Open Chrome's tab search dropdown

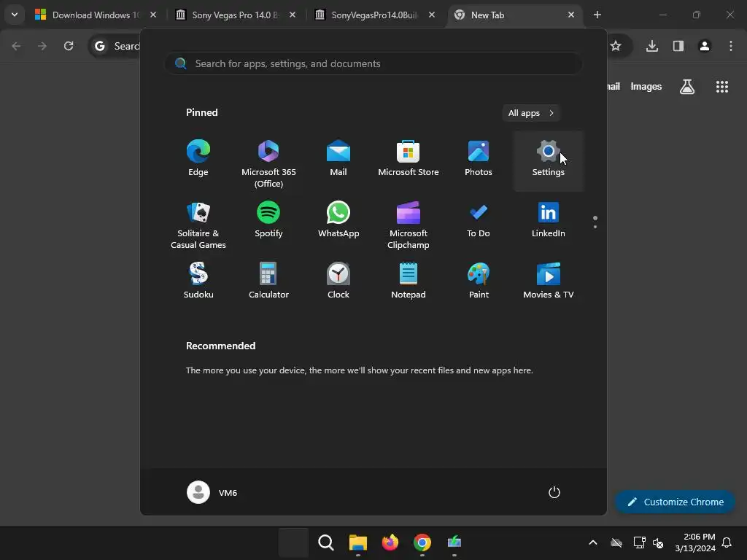click(15, 15)
